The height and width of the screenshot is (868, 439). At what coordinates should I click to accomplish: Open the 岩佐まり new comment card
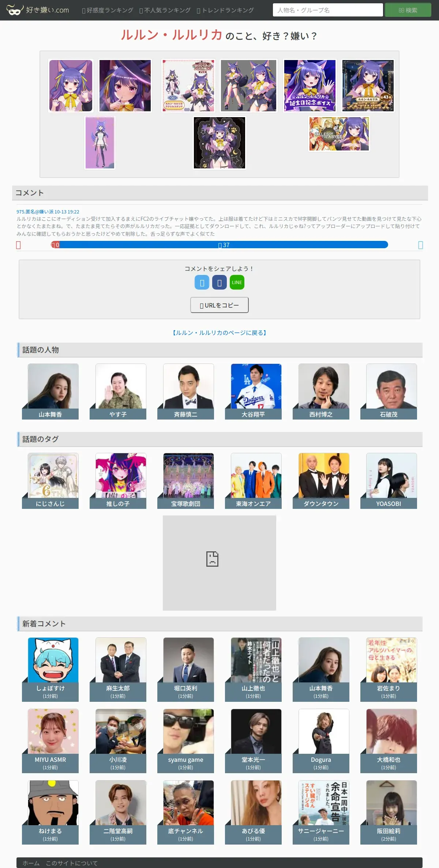click(x=389, y=669)
